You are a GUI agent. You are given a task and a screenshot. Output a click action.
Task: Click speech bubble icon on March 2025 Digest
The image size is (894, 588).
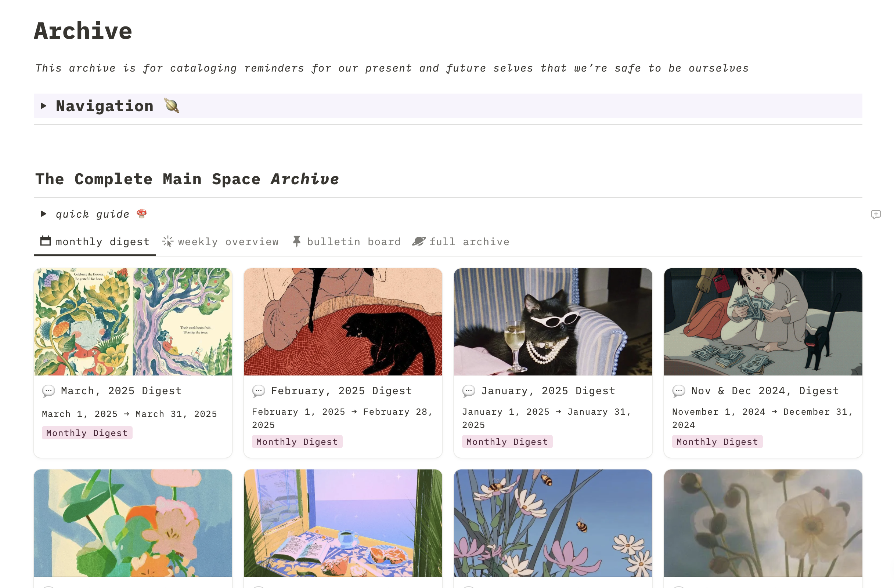48,391
